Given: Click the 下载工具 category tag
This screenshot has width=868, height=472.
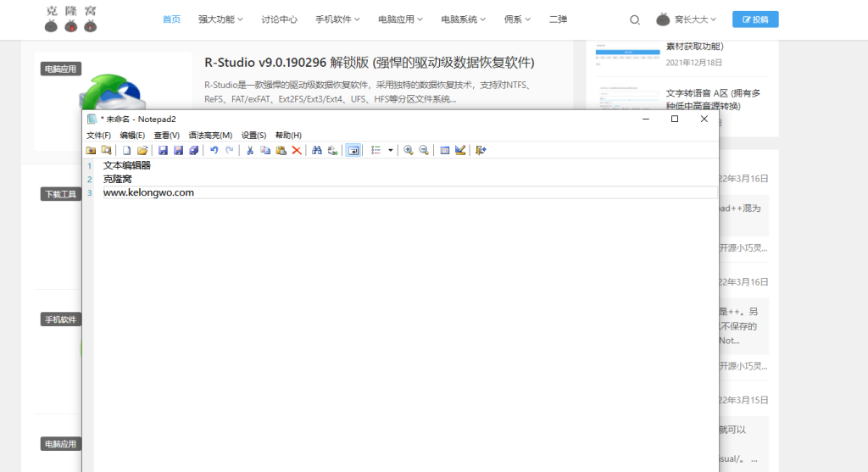Looking at the screenshot, I should pos(61,194).
